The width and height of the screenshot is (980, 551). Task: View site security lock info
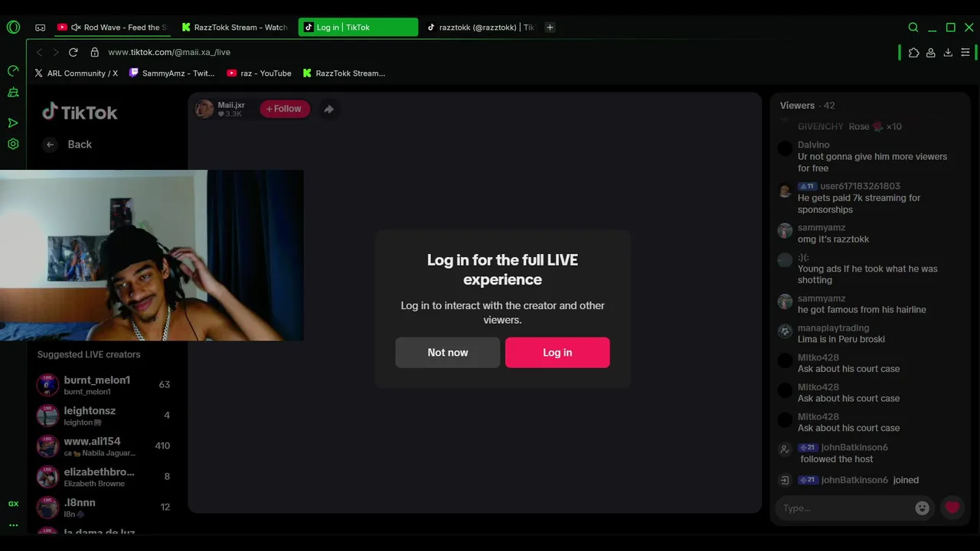(x=94, y=52)
